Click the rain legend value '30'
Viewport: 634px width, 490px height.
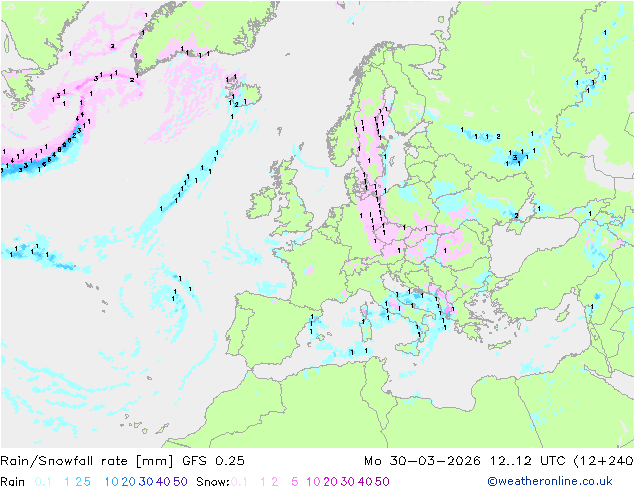click(146, 482)
